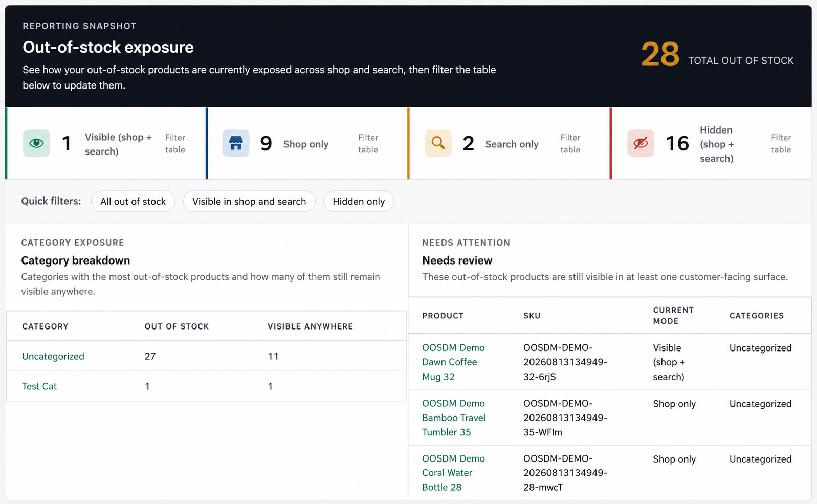Click the count 9 for Shop only
Screen dimensions: 817x504
pyautogui.click(x=266, y=143)
